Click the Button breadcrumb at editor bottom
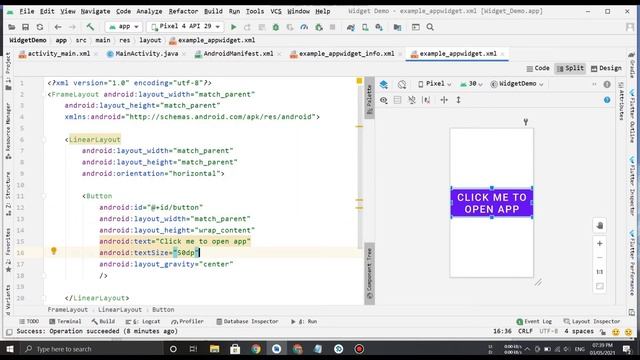 [163, 310]
